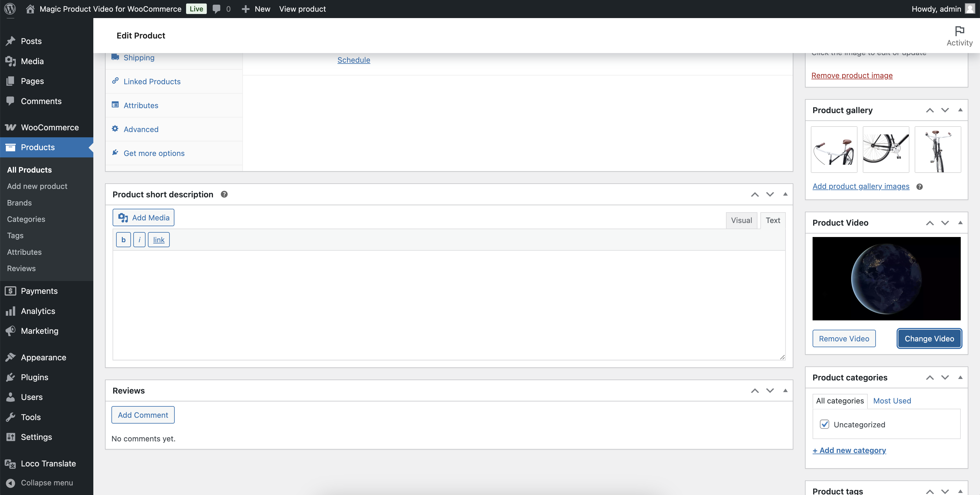The image size is (980, 495).
Task: Select the bike wheel gallery thumbnail
Action: pos(886,150)
